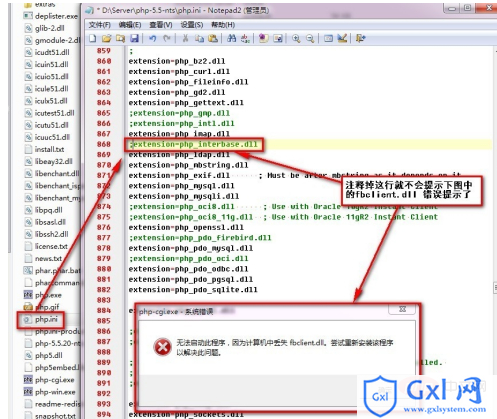Select libsasl.dll in the file list

[50, 222]
